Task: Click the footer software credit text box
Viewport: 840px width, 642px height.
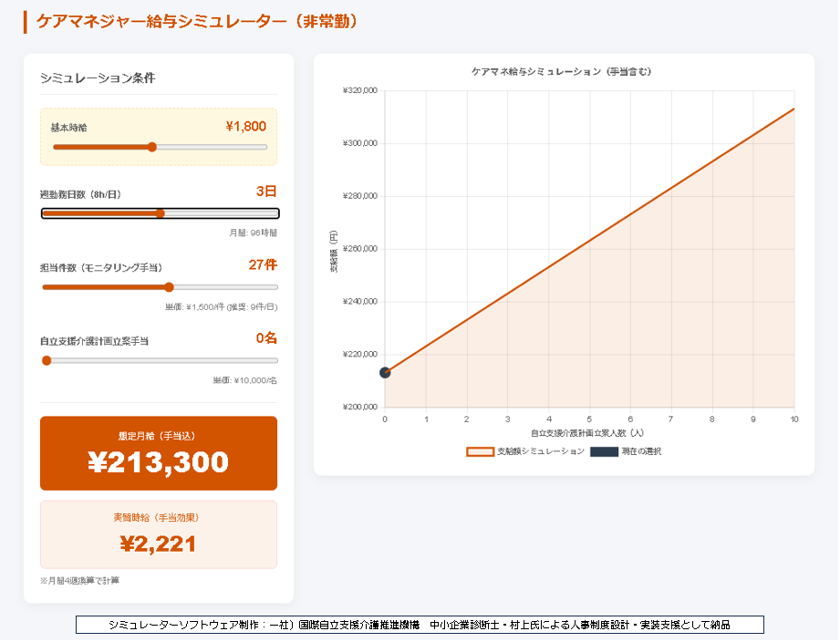Action: coord(420,625)
